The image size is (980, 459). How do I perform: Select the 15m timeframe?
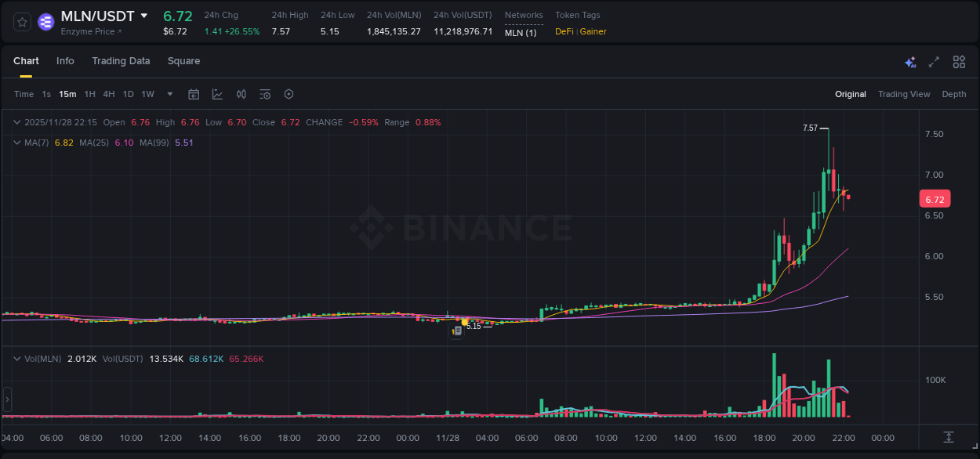point(67,94)
